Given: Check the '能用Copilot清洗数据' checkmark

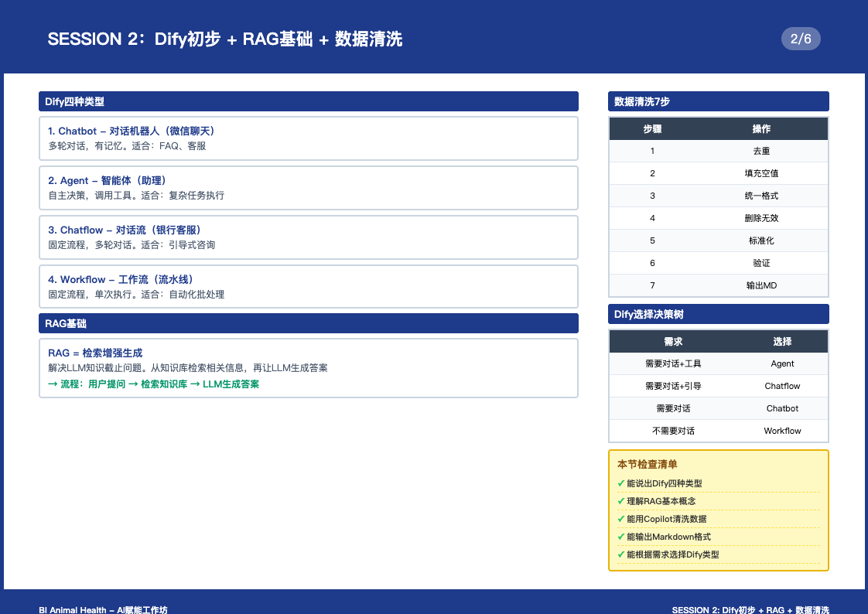Looking at the screenshot, I should (x=621, y=519).
